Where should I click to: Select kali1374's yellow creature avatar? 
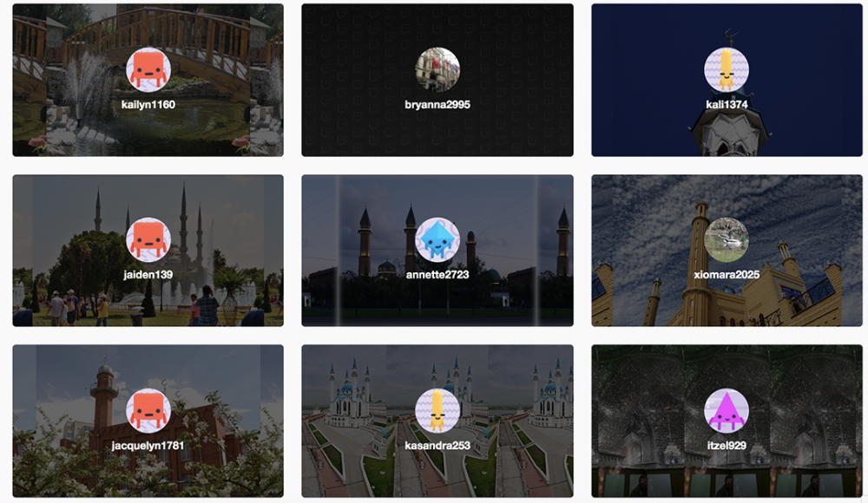[x=727, y=69]
